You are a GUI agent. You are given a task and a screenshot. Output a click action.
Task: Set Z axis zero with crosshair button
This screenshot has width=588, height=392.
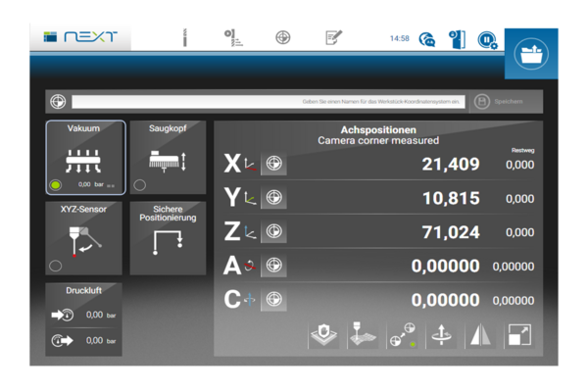pos(273,231)
